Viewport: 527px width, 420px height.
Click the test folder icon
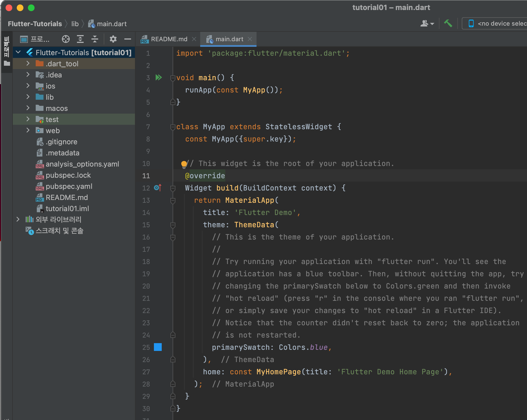(x=40, y=119)
